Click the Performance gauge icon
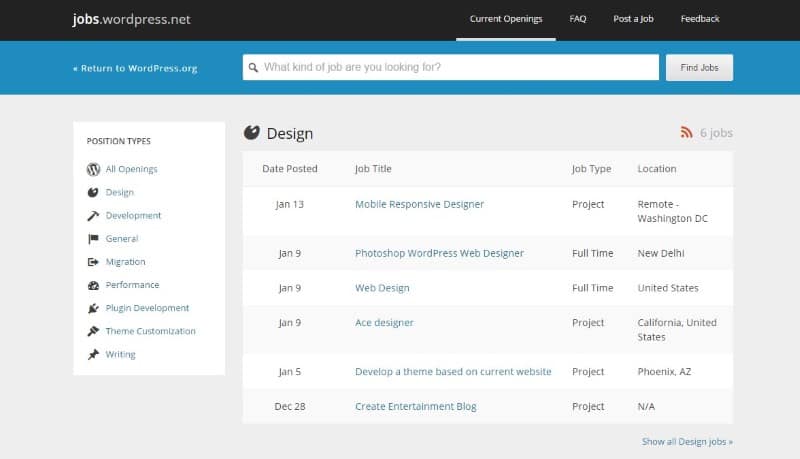The image size is (800, 459). click(93, 285)
